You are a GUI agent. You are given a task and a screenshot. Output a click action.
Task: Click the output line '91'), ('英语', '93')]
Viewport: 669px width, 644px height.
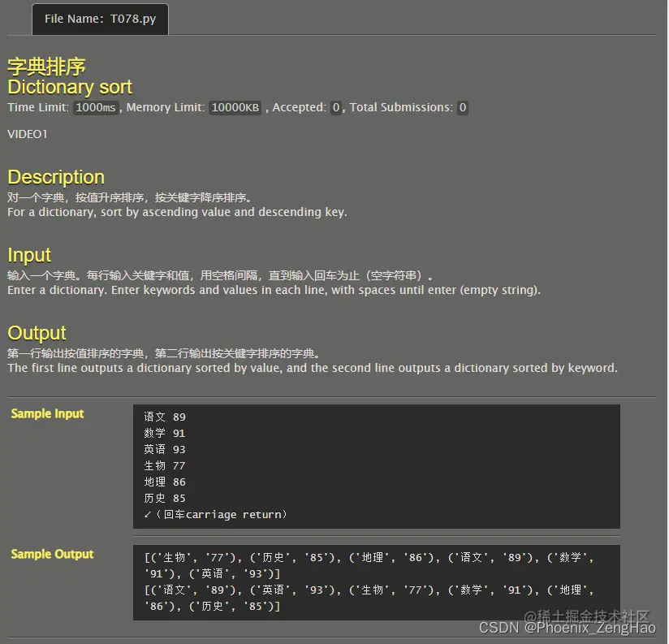pyautogui.click(x=212, y=574)
